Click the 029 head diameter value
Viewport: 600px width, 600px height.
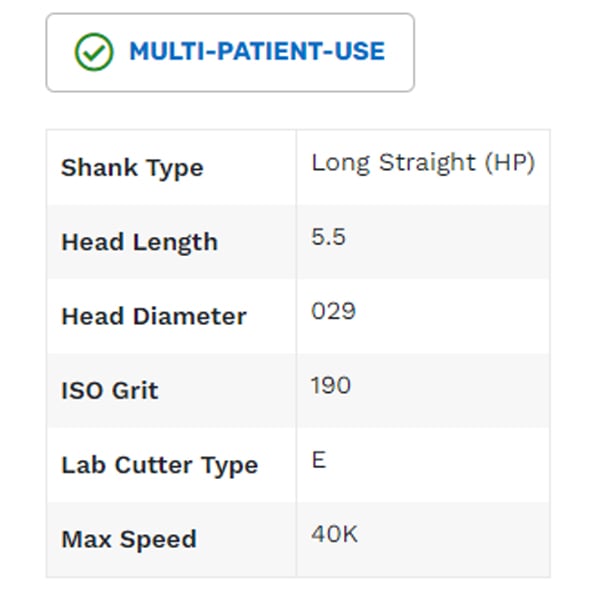click(333, 311)
